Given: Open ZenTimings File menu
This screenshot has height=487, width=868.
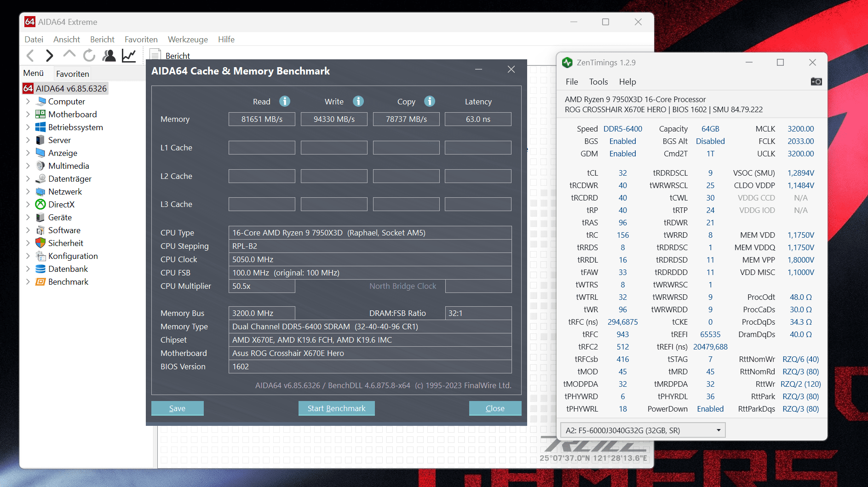Looking at the screenshot, I should tap(572, 82).
